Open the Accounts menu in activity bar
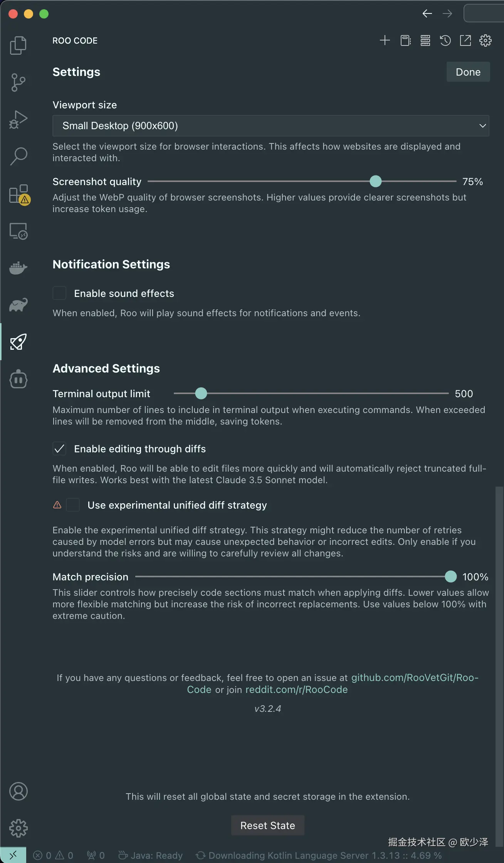 click(x=18, y=791)
